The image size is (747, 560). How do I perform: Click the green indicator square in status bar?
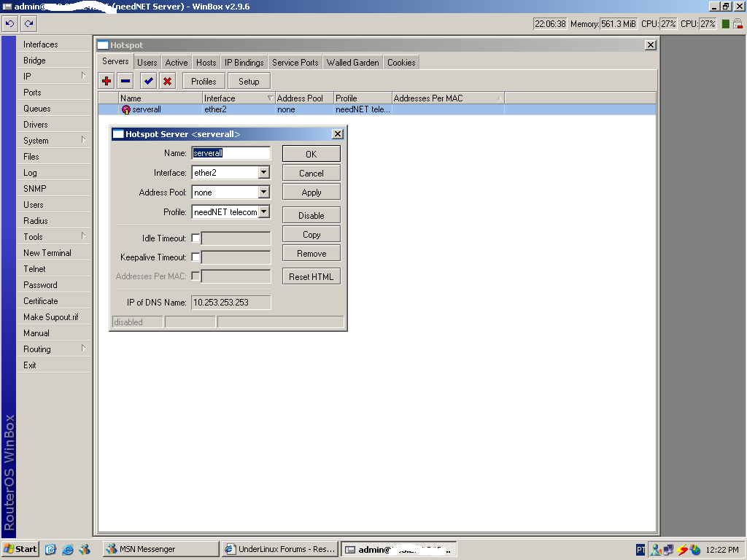coord(726,24)
